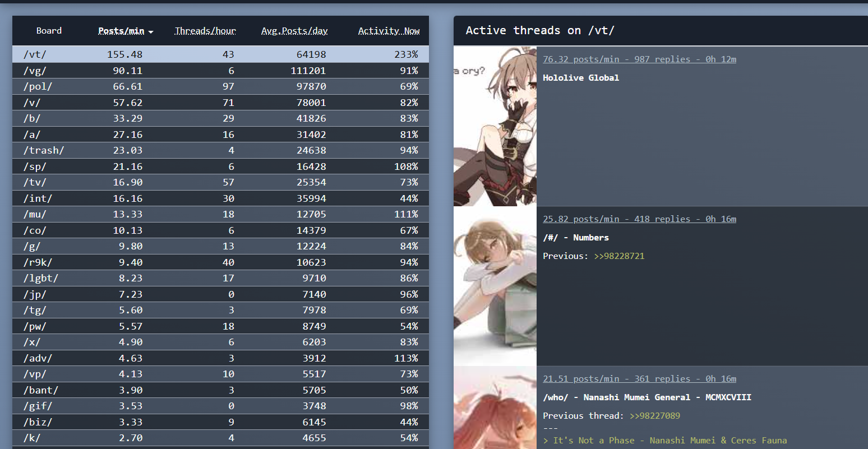The image size is (868, 449).
Task: Follow the >>98227089 previous thread link
Action: coord(655,416)
